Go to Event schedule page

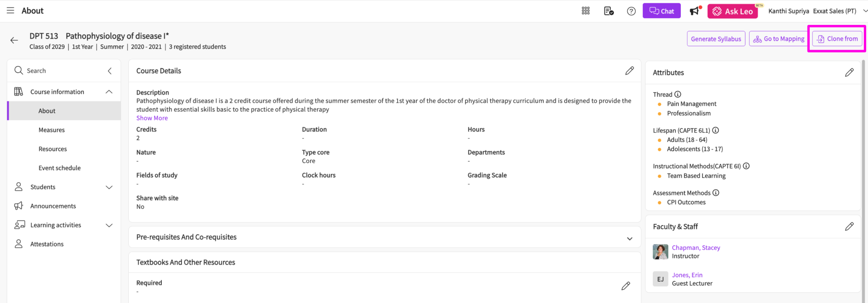[60, 168]
